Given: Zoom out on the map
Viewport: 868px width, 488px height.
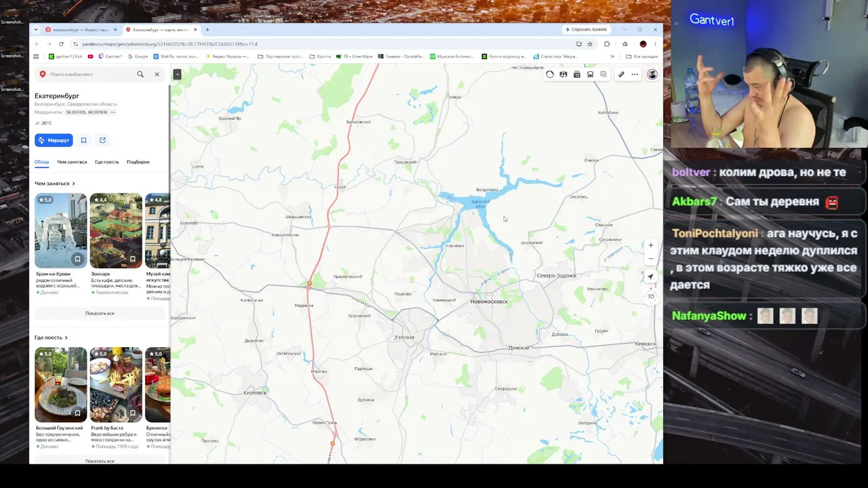Looking at the screenshot, I should tap(651, 259).
